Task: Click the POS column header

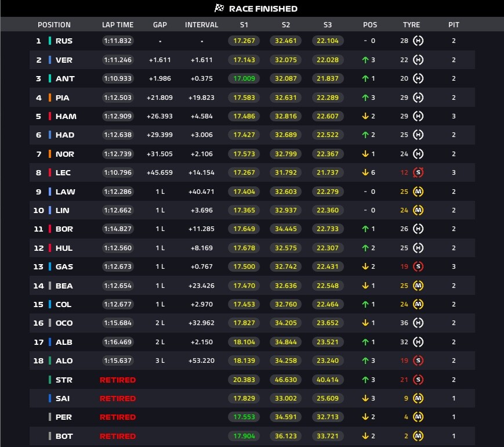Action: 370,25
